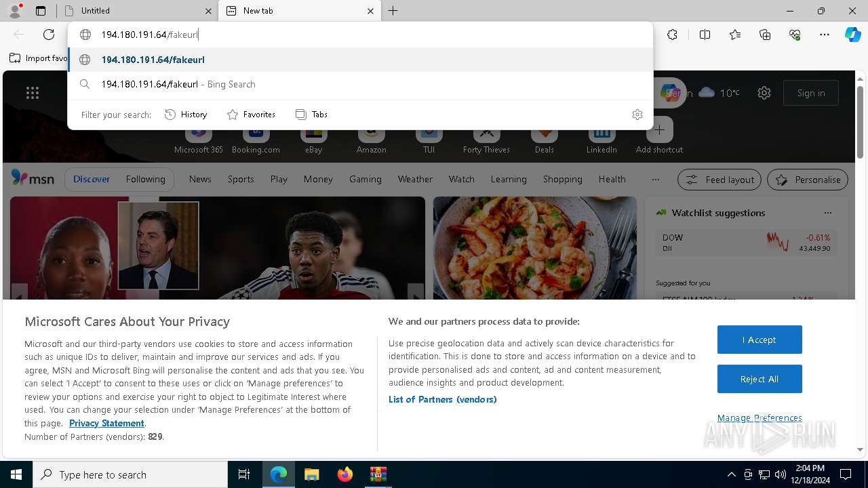The image size is (868, 488).
Task: Open a new browser tab
Action: [x=393, y=11]
